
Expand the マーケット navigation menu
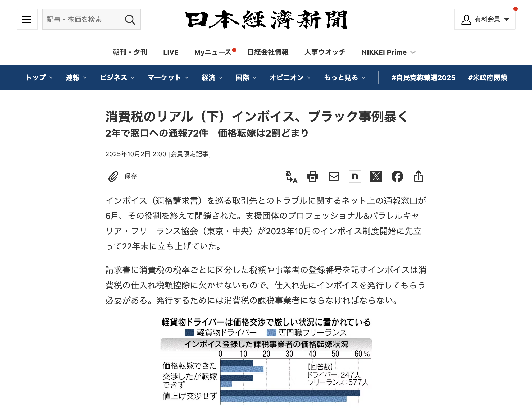[x=168, y=77]
